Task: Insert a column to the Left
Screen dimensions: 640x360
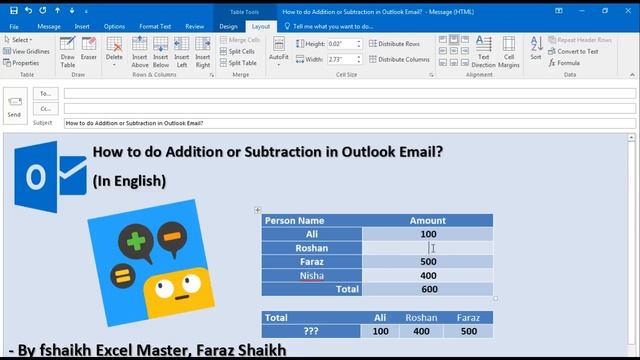Action: 182,52
